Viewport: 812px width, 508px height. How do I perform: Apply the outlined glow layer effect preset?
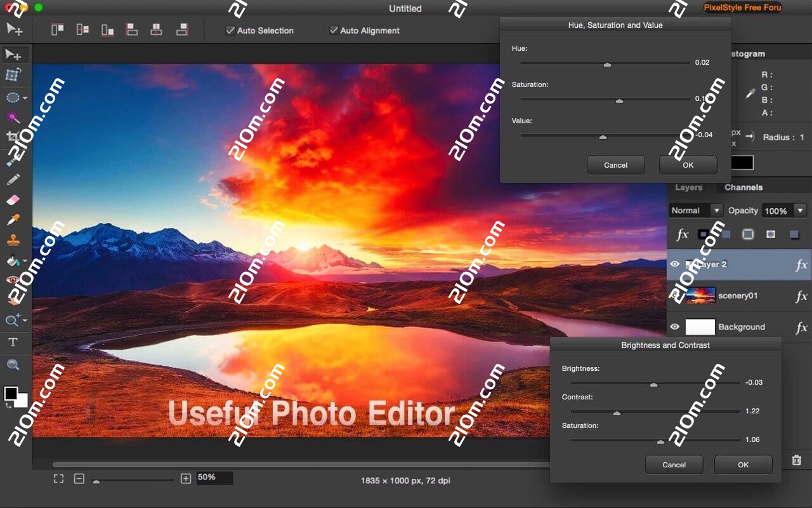point(748,234)
